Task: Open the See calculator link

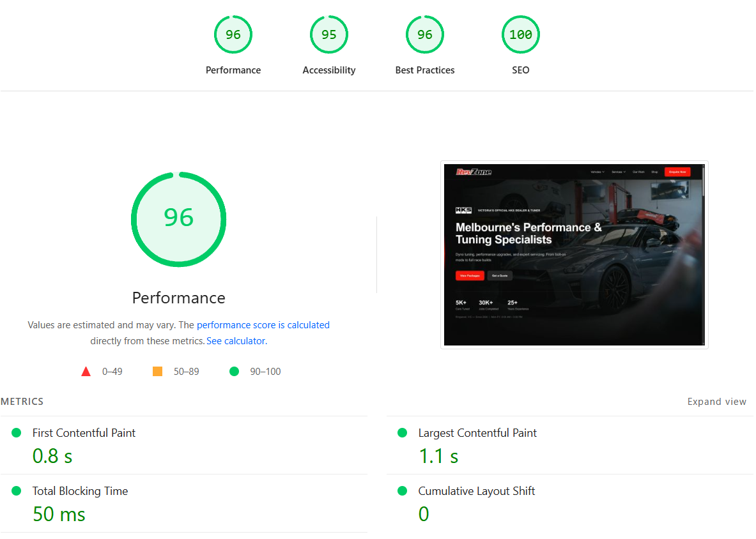Action: (235, 340)
